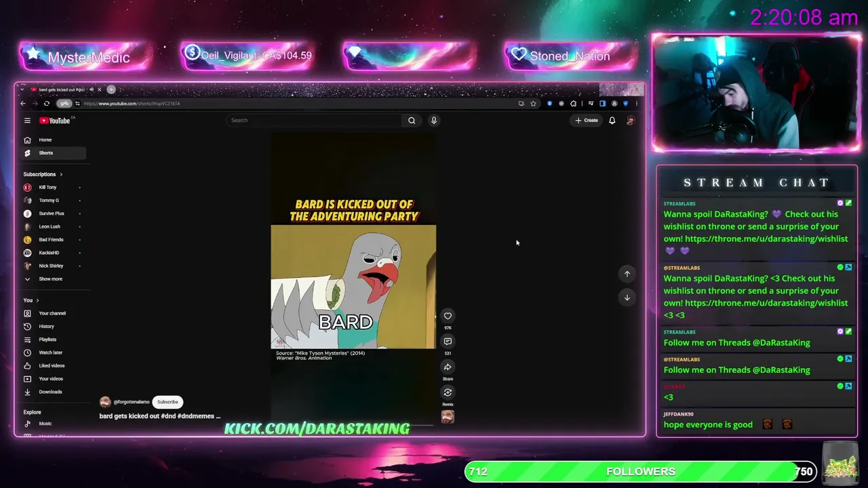Go to the previous Short
868x488 pixels.
click(627, 274)
